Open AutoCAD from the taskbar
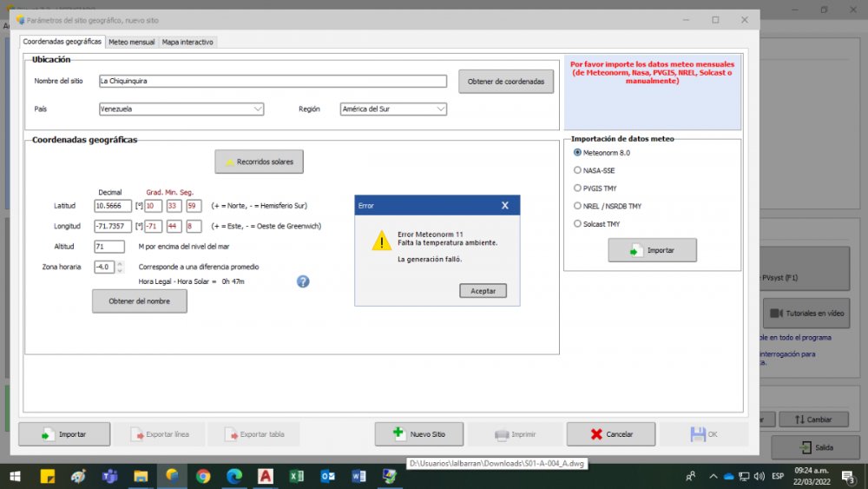The image size is (868, 489). [x=266, y=476]
